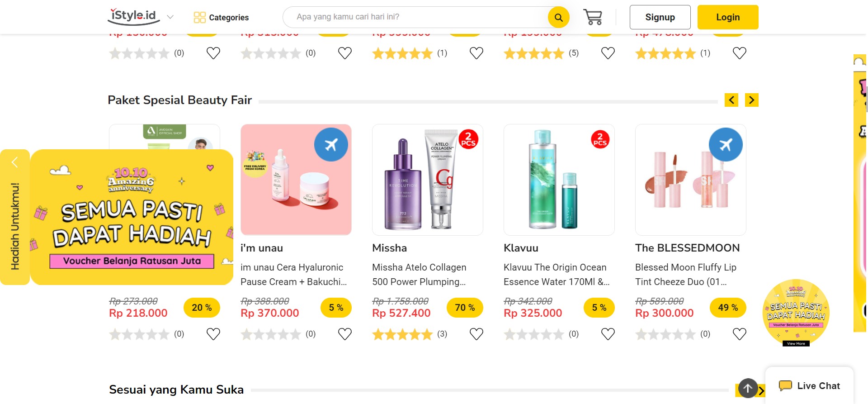Add Missha Atelo Collagen to wishlist
The width and height of the screenshot is (868, 404).
tap(476, 334)
